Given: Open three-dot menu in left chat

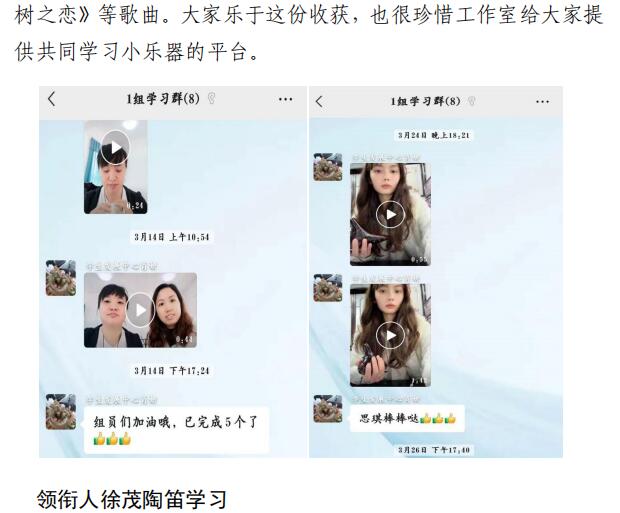Looking at the screenshot, I should (285, 99).
